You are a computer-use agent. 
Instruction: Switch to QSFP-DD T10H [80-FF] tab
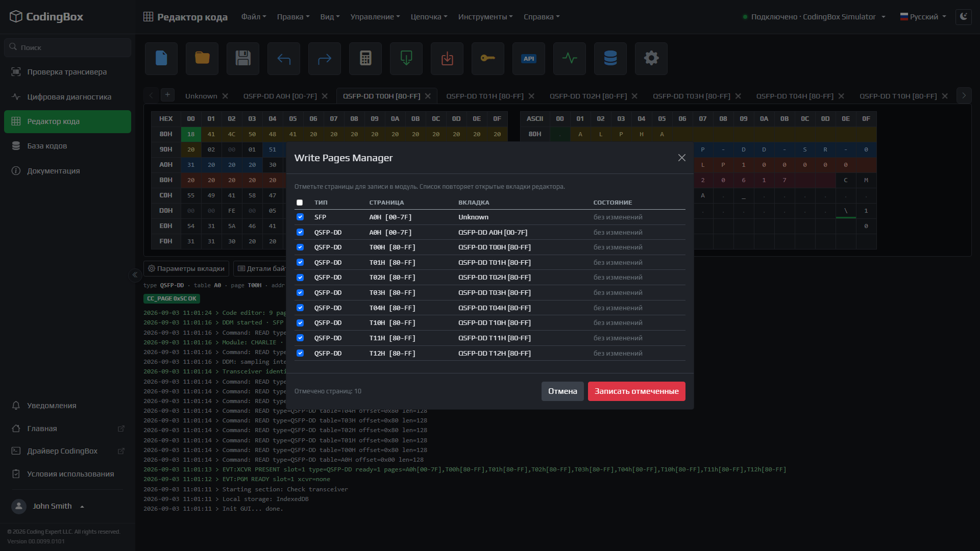click(x=898, y=96)
